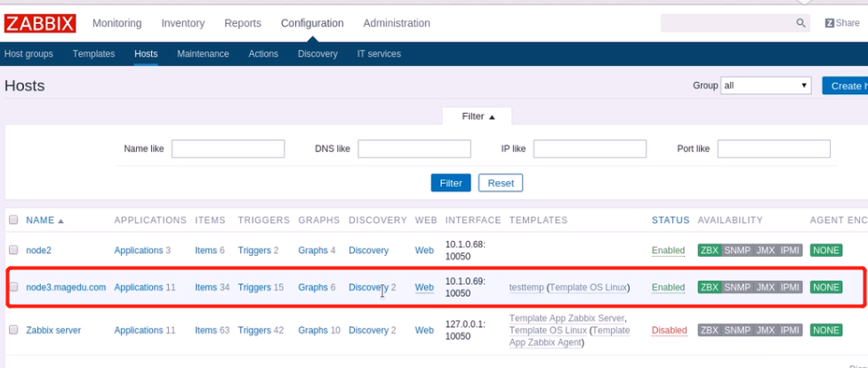This screenshot has height=368, width=868.
Task: Go to Host groups submenu
Action: pos(28,53)
